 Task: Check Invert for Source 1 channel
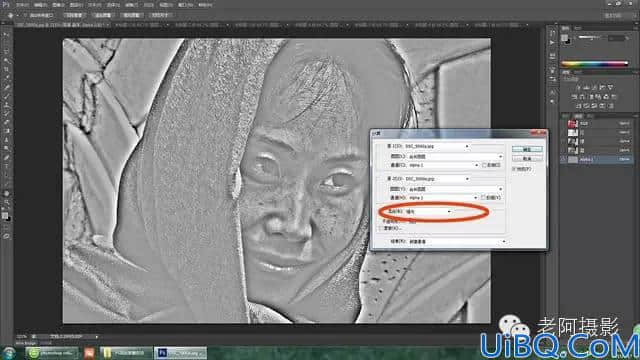484,165
